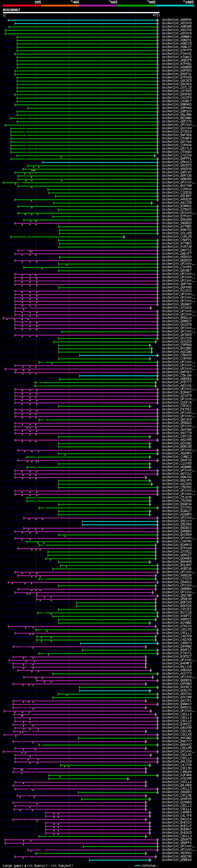Click the UniRef100_A9NNE0 label
The height and width of the screenshot is (868, 197).
(x=177, y=37)
